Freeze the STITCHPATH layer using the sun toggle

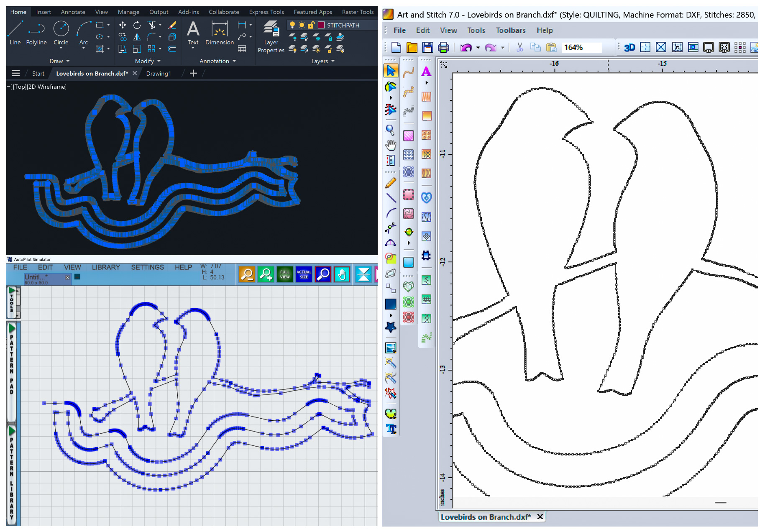[302, 25]
